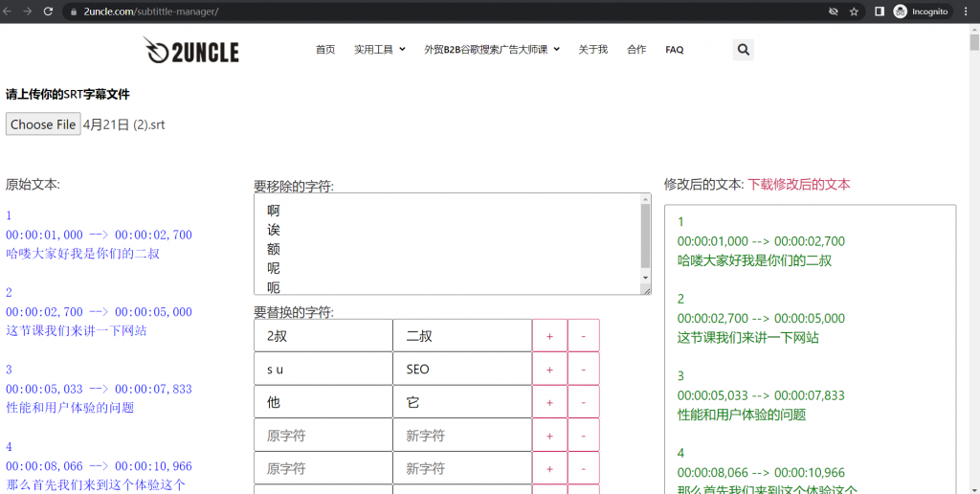Click the 请上传你的SRT字幕文件 heading

pos(68,95)
